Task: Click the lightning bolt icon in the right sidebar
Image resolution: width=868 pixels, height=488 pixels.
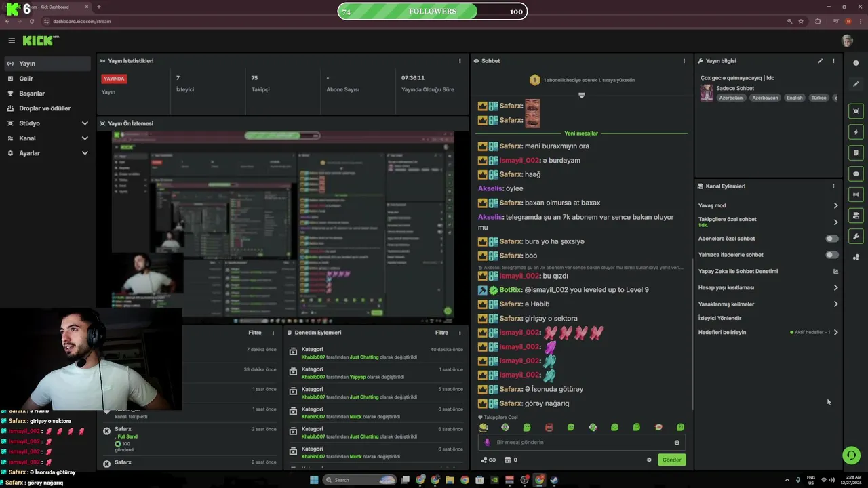Action: (x=856, y=132)
